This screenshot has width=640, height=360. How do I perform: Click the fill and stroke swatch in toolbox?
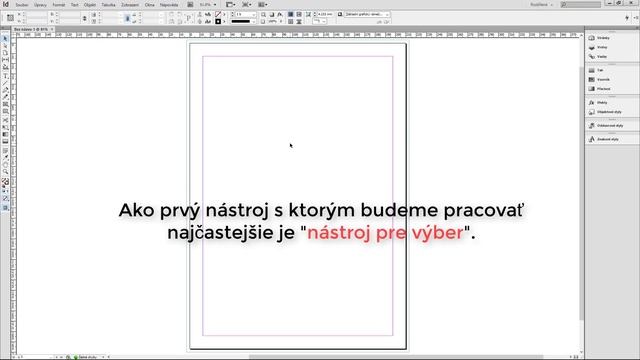click(5, 182)
